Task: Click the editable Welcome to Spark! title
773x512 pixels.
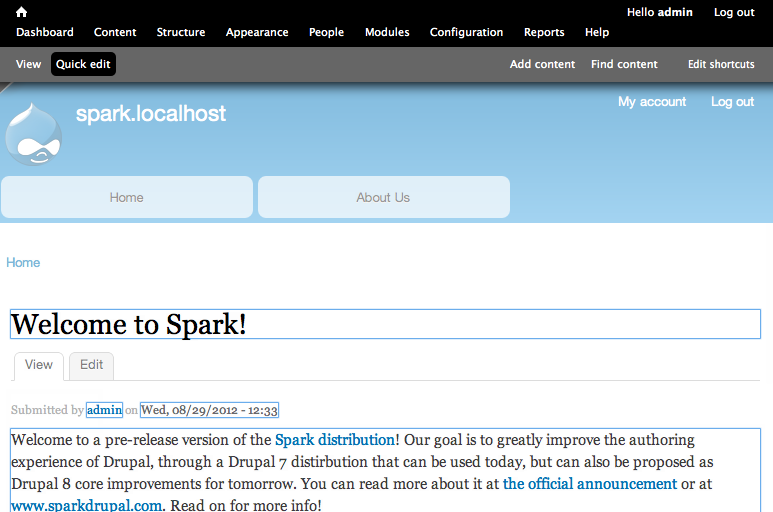Action: (385, 324)
